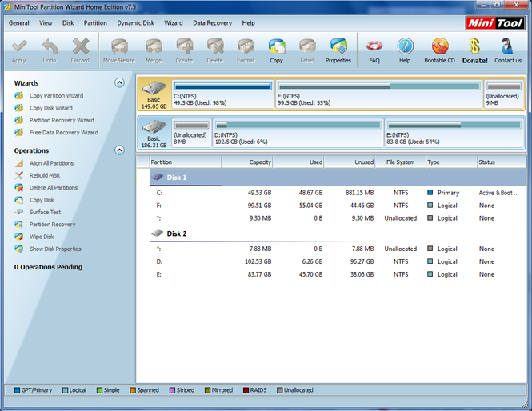Sort by the File System column header
This screenshot has width=532, height=411.
[400, 162]
